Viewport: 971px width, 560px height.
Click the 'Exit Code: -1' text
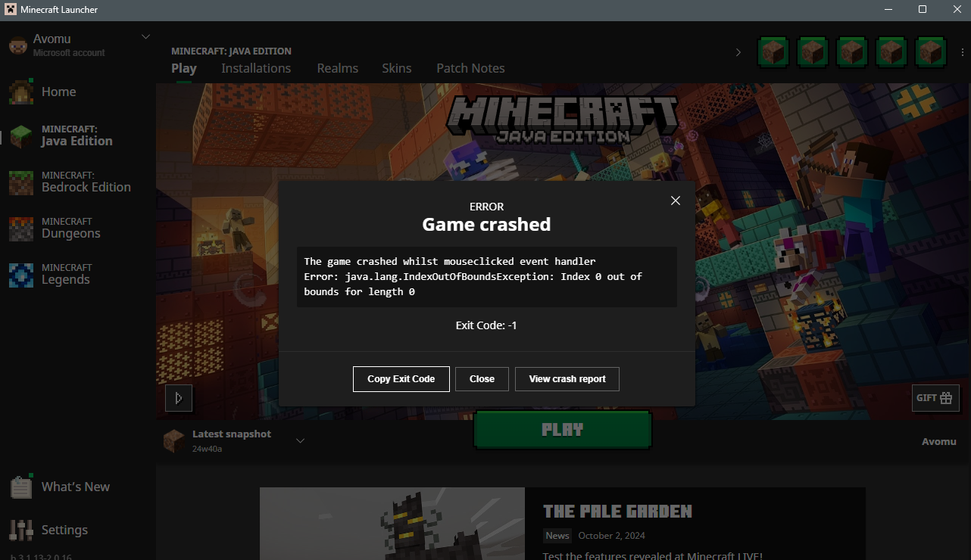(486, 325)
